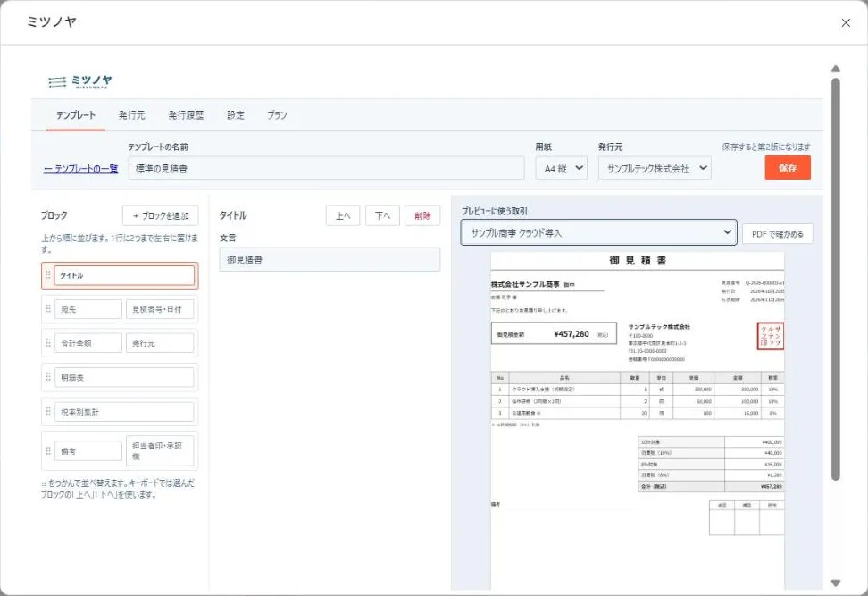Image resolution: width=868 pixels, height=596 pixels.
Task: Click the ミツノヤ logo
Action: click(x=80, y=82)
